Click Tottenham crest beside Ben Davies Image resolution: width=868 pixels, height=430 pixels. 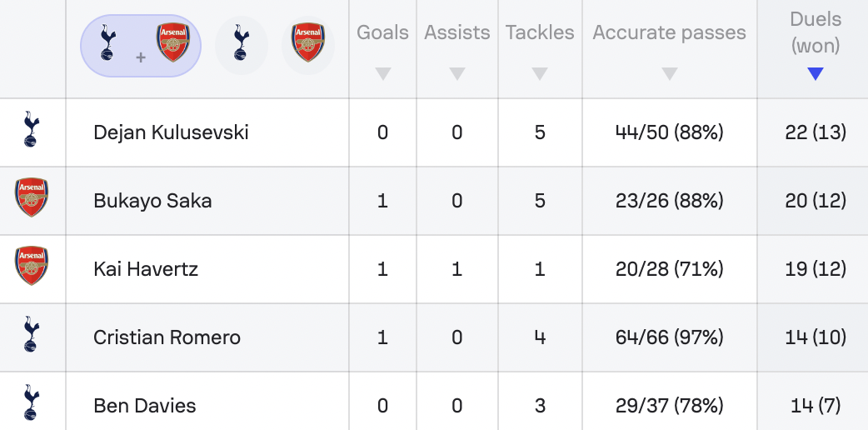click(x=32, y=402)
